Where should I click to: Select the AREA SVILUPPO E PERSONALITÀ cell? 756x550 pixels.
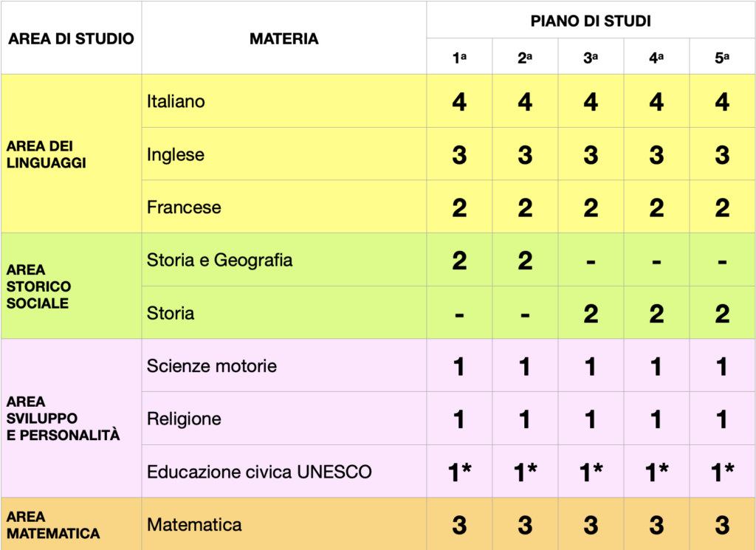click(x=72, y=419)
